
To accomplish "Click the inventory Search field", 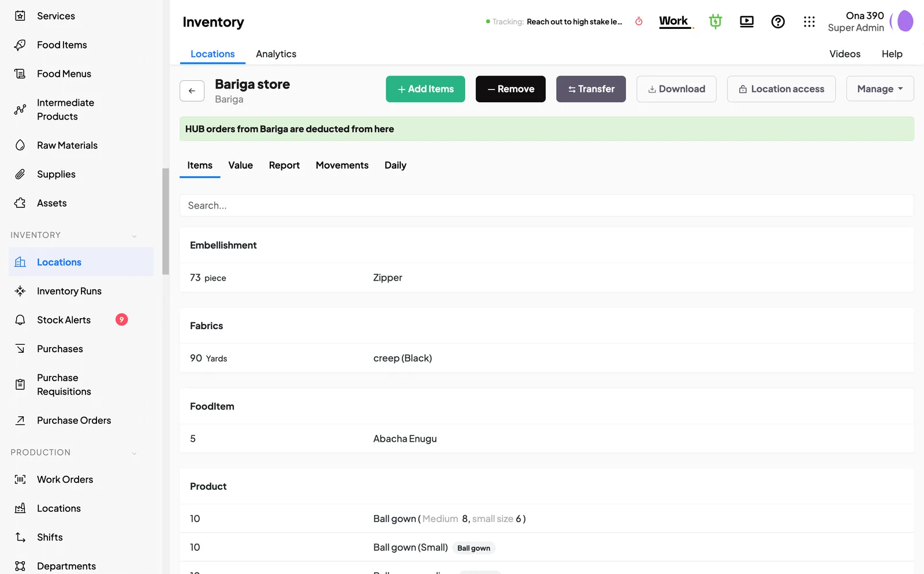I will tap(546, 206).
